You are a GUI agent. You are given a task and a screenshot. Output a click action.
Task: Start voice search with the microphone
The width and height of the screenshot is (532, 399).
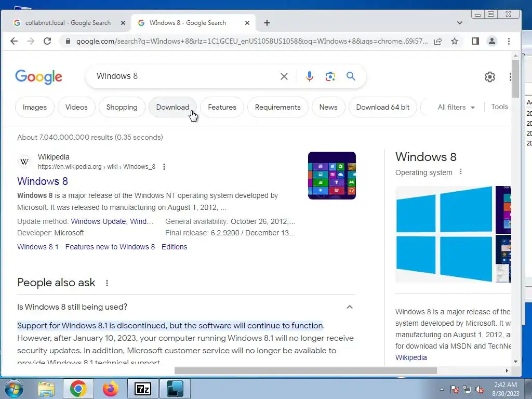tap(310, 76)
